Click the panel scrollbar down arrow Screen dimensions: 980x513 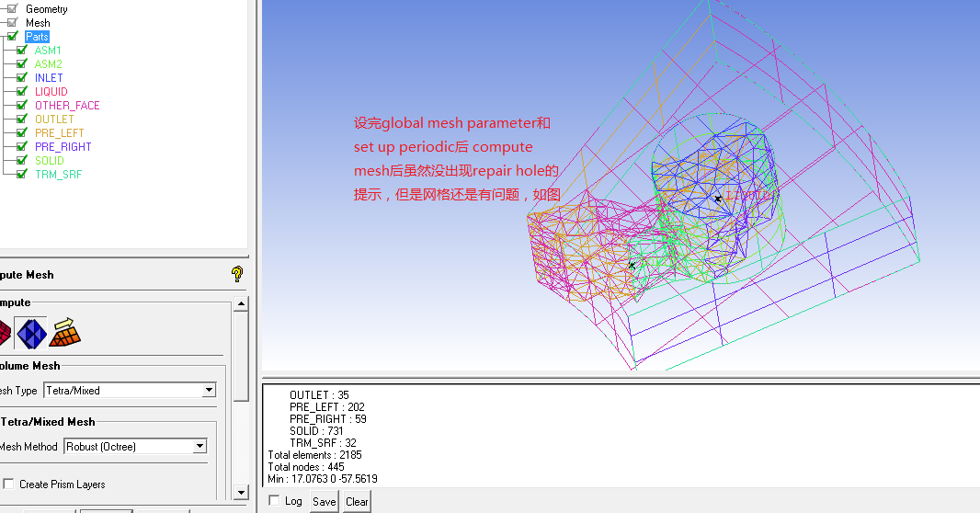pos(241,493)
